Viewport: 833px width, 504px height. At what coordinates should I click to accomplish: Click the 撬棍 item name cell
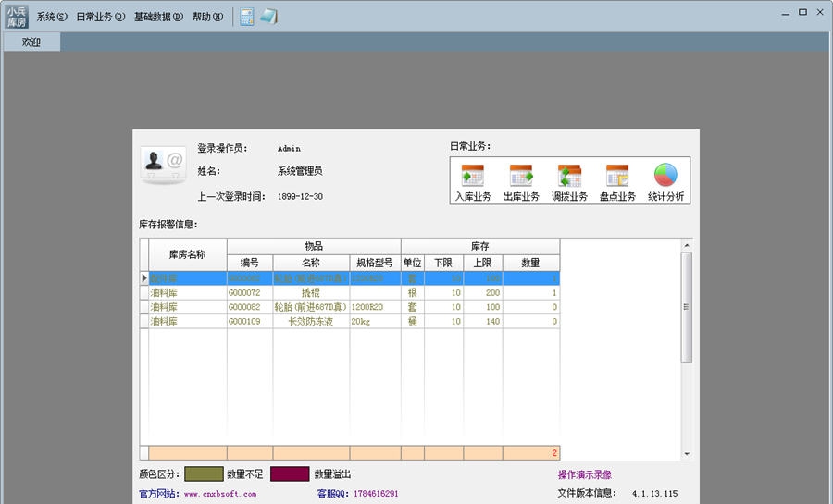click(311, 293)
